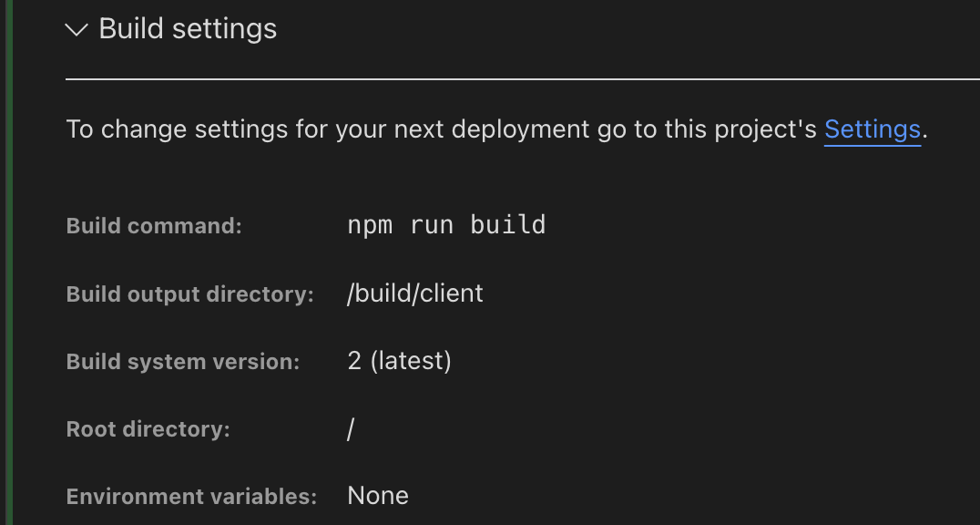
Task: Select the npm run build command value
Action: [445, 225]
